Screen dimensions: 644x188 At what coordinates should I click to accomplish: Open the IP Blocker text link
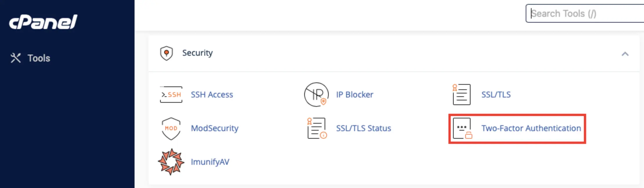tap(355, 95)
